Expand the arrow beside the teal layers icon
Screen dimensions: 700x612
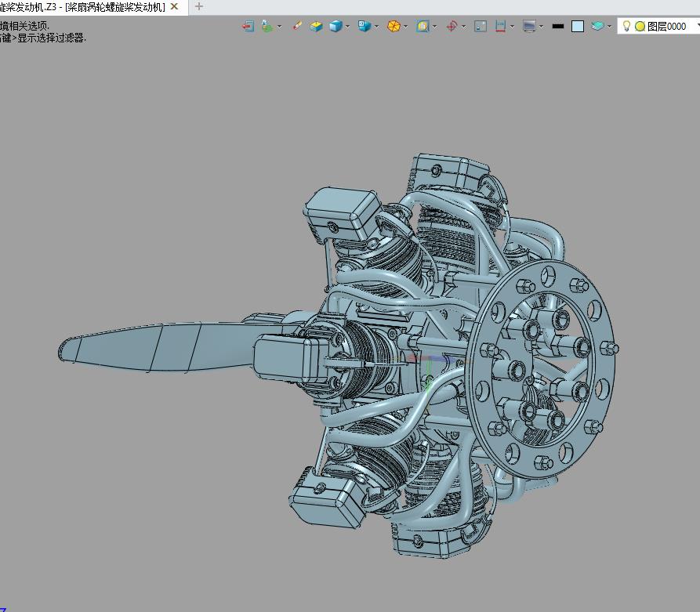click(x=609, y=27)
